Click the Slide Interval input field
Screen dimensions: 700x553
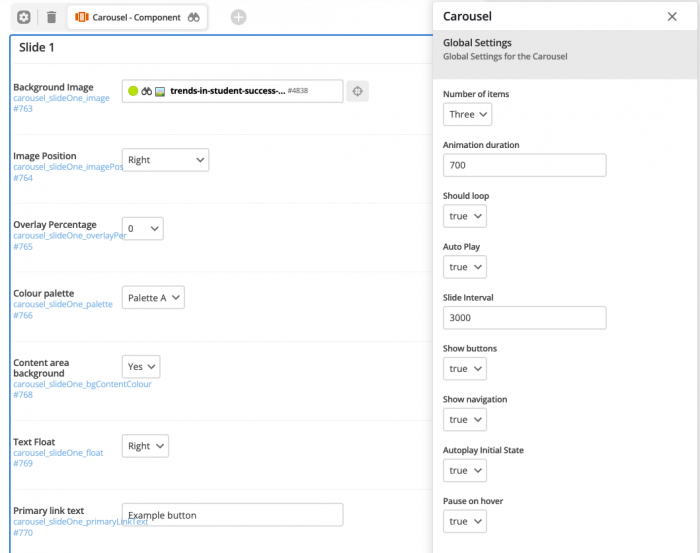coord(525,318)
